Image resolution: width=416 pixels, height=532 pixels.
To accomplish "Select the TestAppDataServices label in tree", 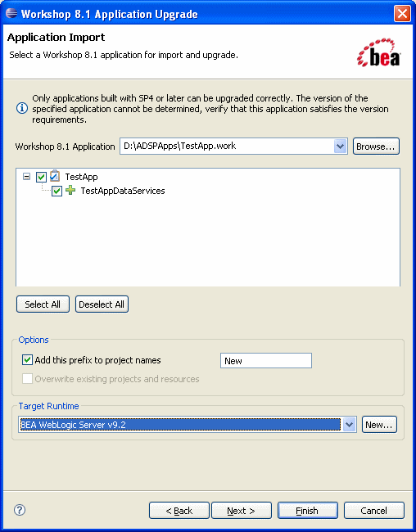I will 123,191.
